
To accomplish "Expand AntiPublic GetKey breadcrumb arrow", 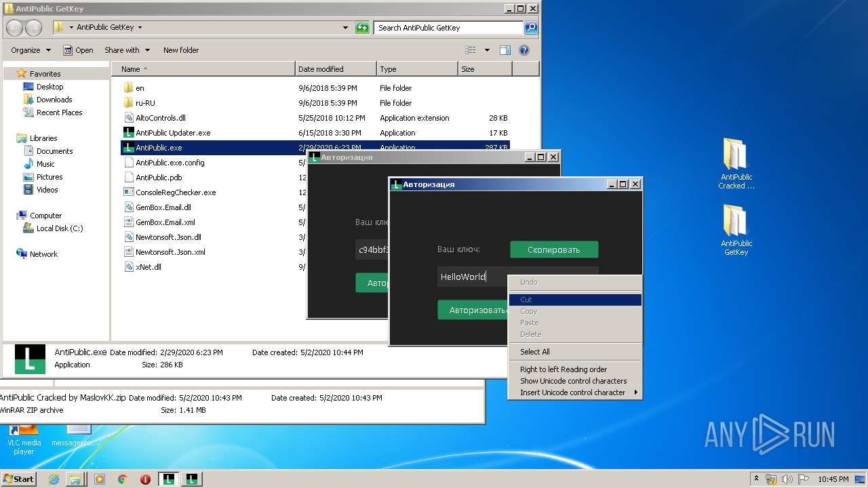I will pyautogui.click(x=140, y=28).
